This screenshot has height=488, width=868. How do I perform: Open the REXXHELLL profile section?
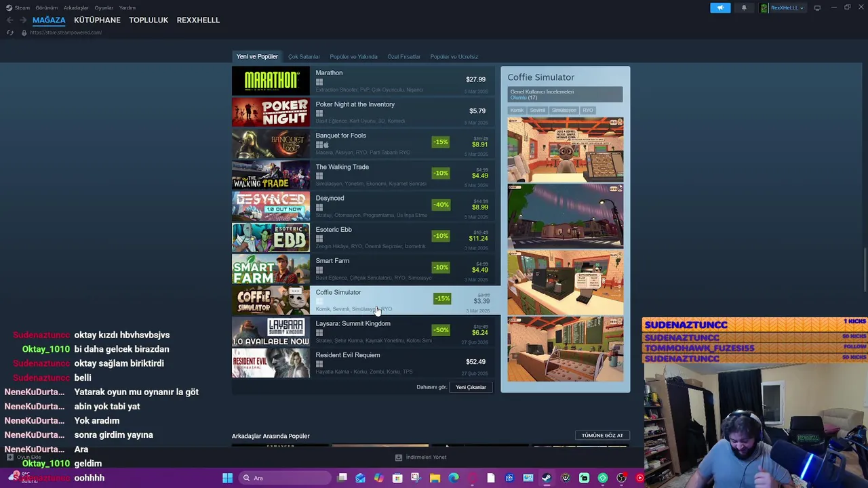(198, 20)
